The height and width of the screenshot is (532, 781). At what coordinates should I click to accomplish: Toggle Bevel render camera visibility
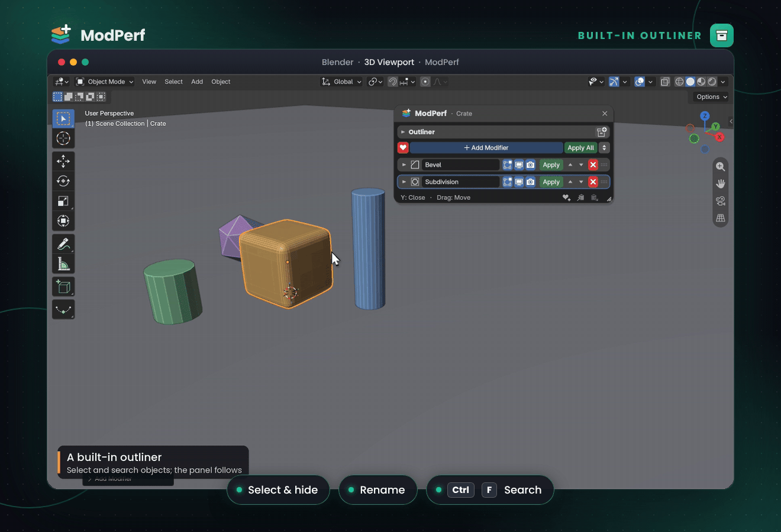(x=530, y=165)
